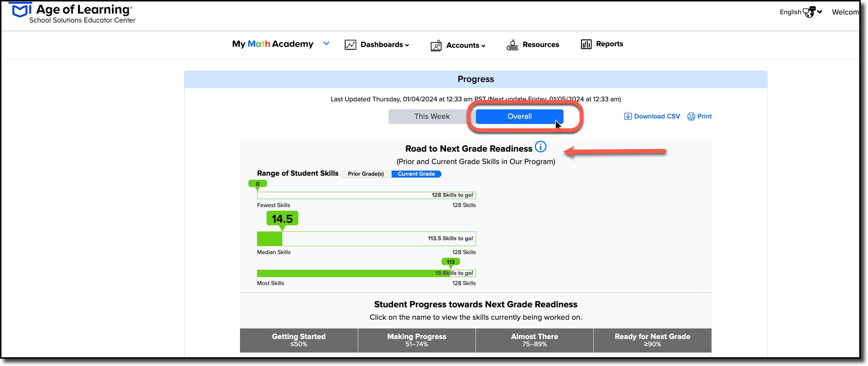Image resolution: width=868 pixels, height=366 pixels.
Task: Click the Most Skills label
Action: point(270,283)
